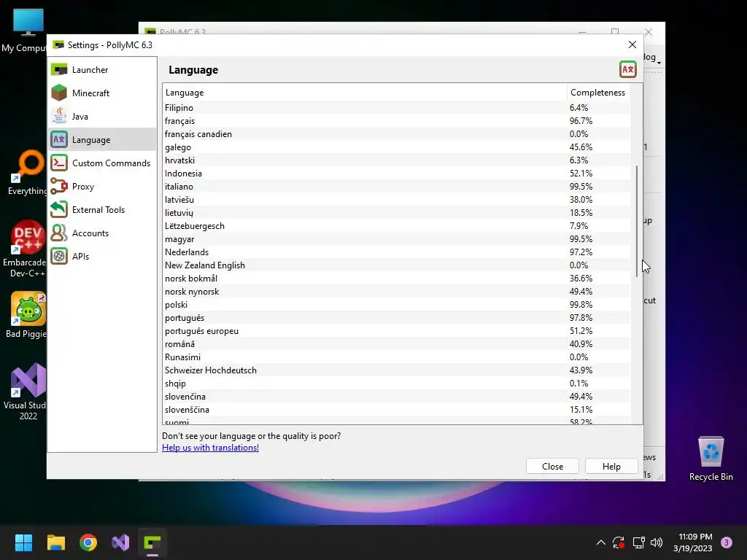Close the Settings dialog with X
The width and height of the screenshot is (747, 560).
(632, 44)
